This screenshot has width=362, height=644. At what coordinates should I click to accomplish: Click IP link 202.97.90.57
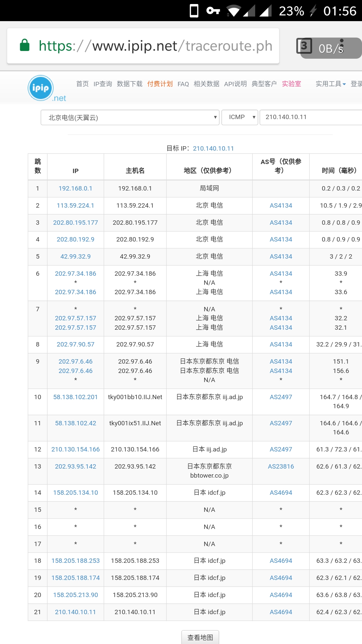[75, 344]
